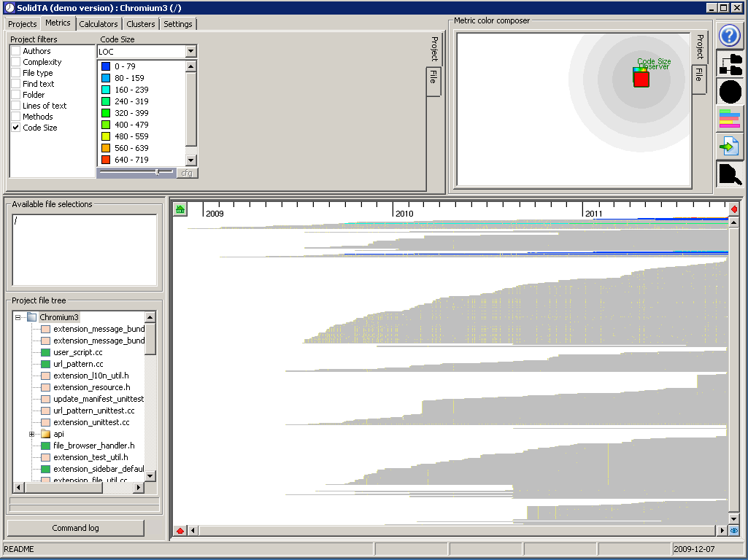Click the blue eye icon at bottom right
The height and width of the screenshot is (560, 748).
pyautogui.click(x=733, y=531)
